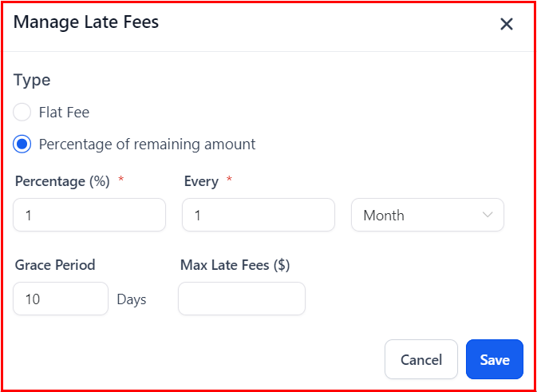
Task: Click the Percentage (%) input field
Action: coord(89,215)
